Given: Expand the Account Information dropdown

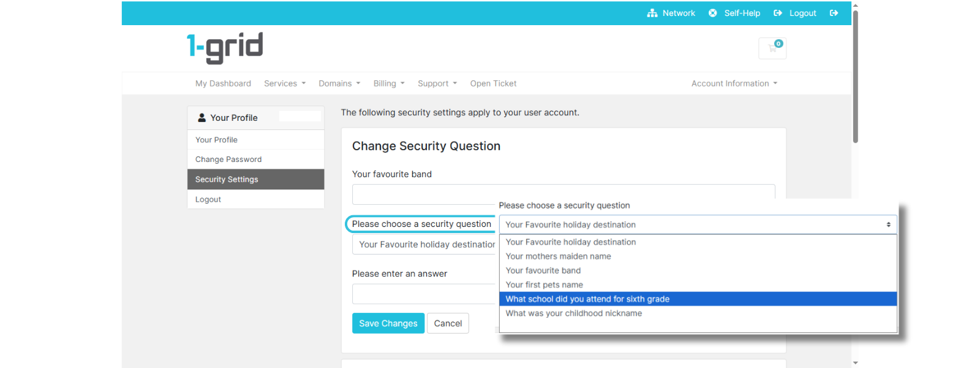Looking at the screenshot, I should point(733,83).
